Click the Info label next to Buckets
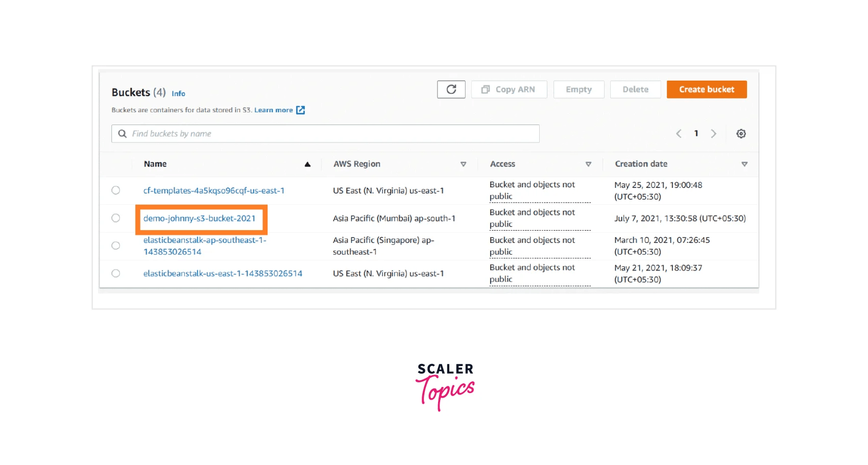Viewport: 868px width, 465px height. [178, 93]
